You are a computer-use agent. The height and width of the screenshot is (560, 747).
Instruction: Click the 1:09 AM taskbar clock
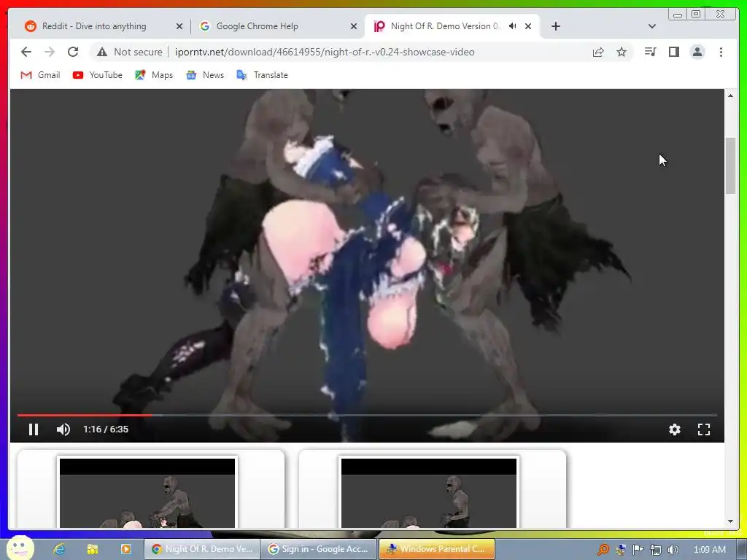(x=709, y=550)
